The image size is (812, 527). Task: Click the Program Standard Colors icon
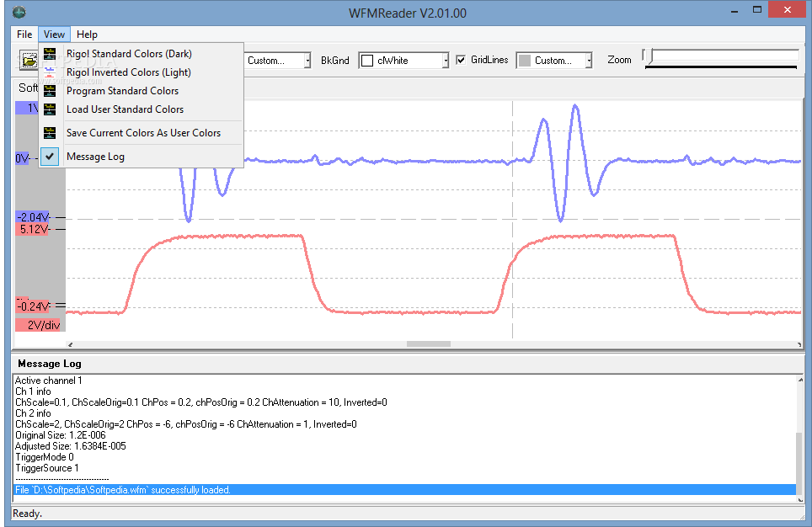pyautogui.click(x=50, y=91)
